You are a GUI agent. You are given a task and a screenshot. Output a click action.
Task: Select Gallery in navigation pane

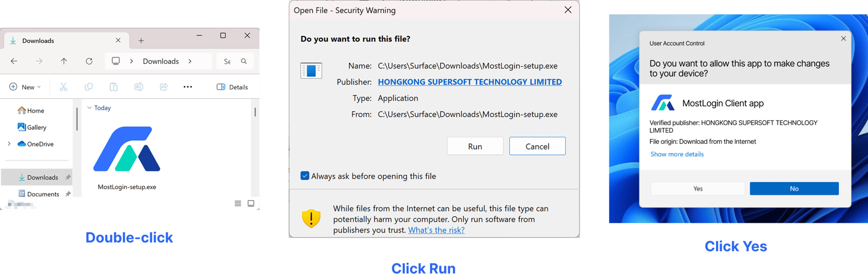pos(32,127)
